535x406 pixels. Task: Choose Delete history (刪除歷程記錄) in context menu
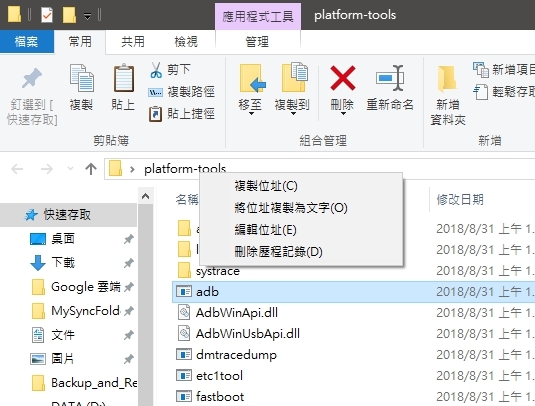[301, 251]
